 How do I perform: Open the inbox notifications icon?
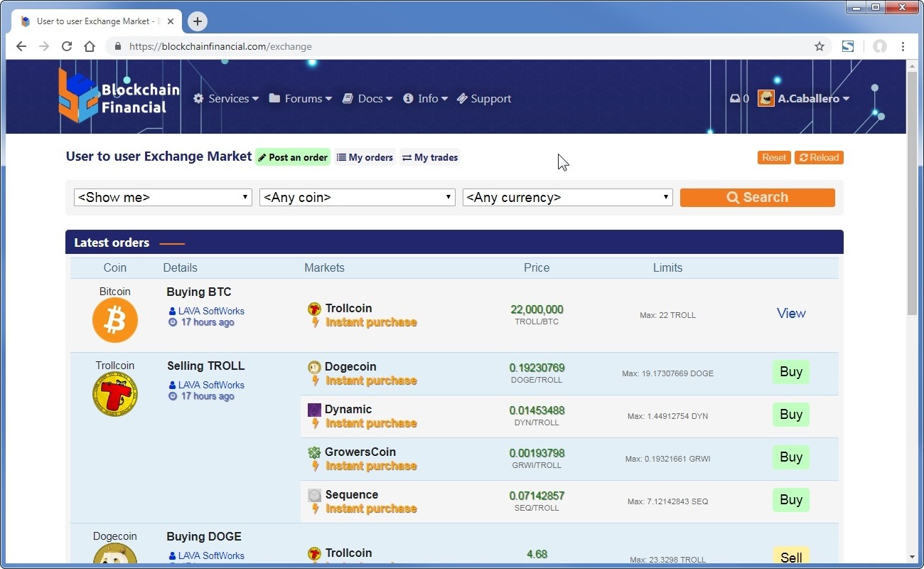(736, 99)
